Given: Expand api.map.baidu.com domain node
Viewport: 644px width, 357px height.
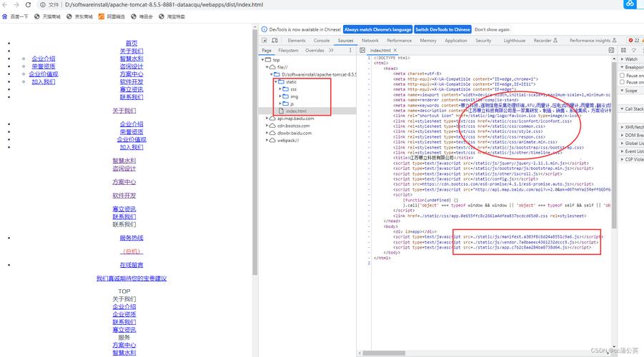Looking at the screenshot, I should pos(267,119).
